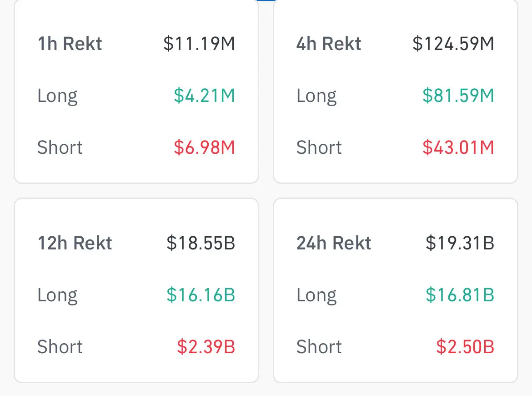Tap the Short label in 24h card

(319, 347)
